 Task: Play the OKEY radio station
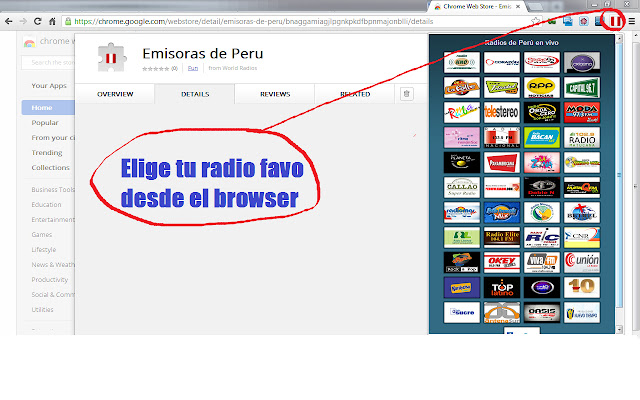coord(502,262)
